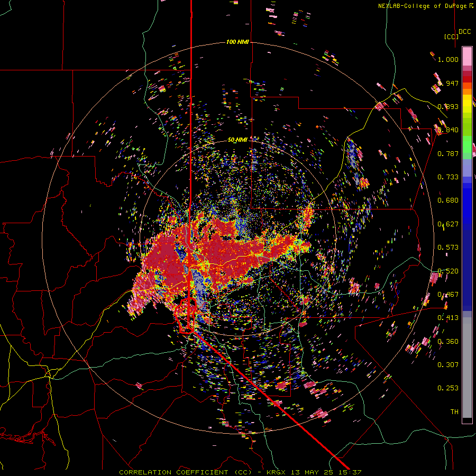Screen dimensions: 476x476
Task: Click the 0.520 legend value
Action: click(448, 271)
